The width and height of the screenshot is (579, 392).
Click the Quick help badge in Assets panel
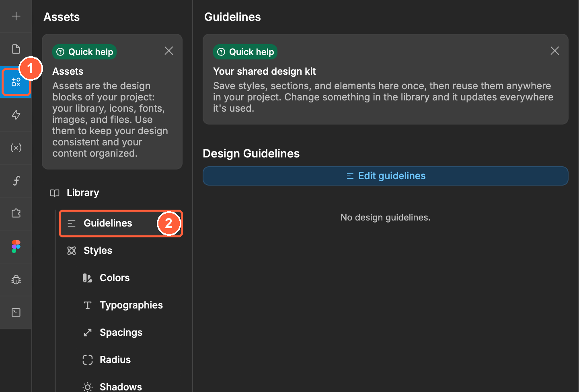pyautogui.click(x=84, y=52)
